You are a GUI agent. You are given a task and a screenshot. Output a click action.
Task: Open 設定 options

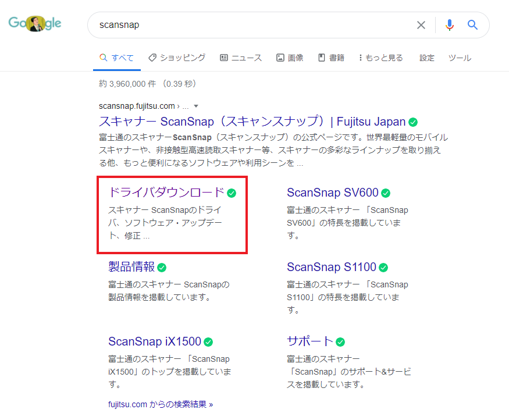click(x=427, y=58)
